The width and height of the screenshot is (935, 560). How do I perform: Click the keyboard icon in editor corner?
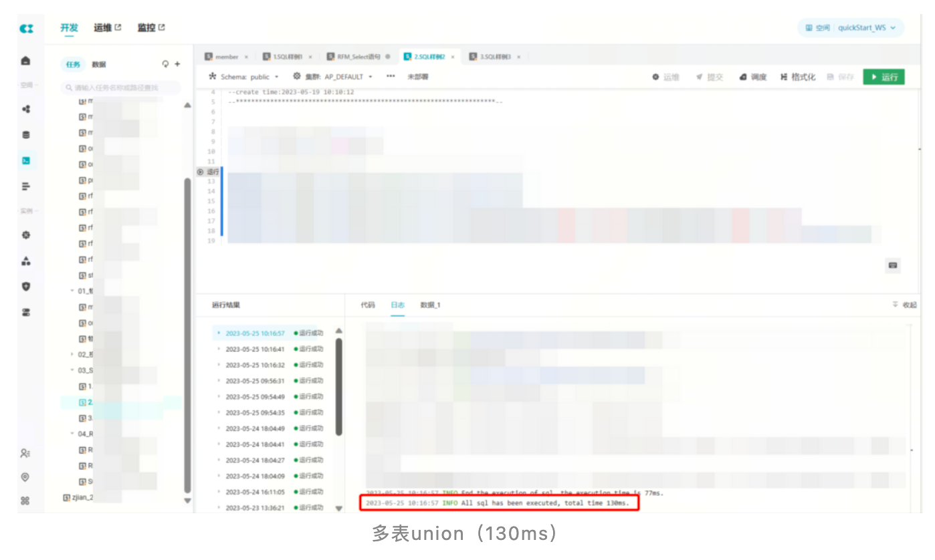click(x=892, y=265)
